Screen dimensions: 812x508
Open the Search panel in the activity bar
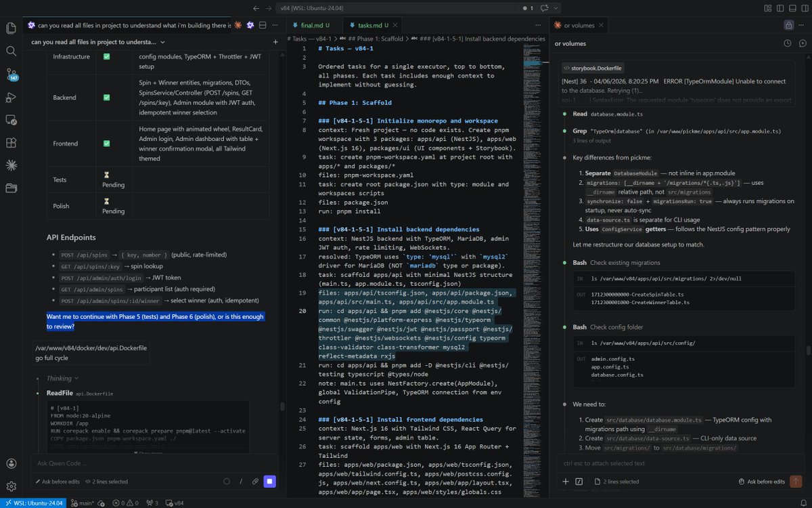point(10,51)
